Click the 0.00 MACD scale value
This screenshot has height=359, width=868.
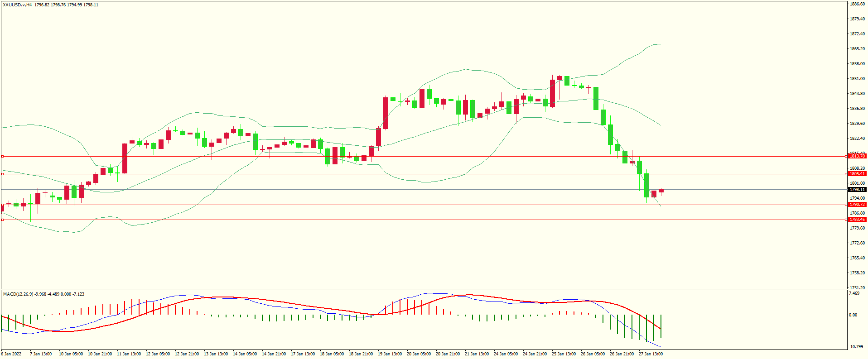[853, 315]
